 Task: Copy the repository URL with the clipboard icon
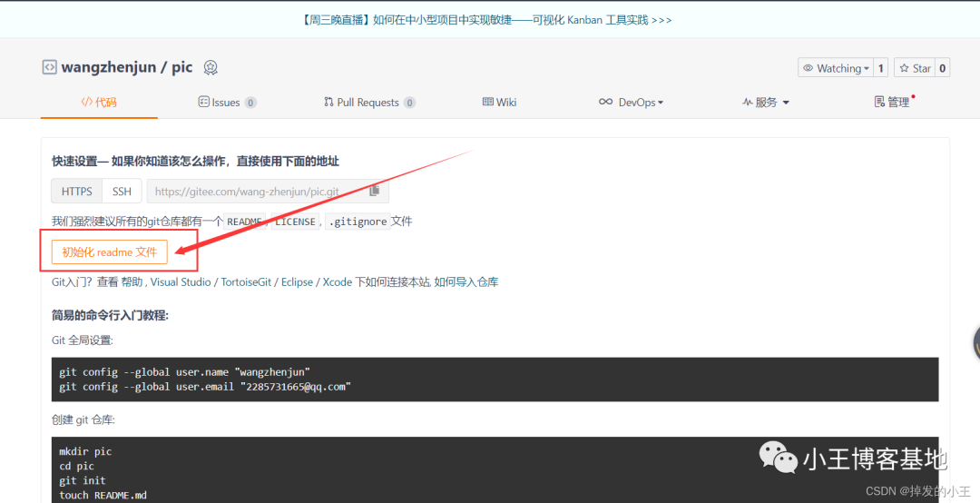pos(375,191)
